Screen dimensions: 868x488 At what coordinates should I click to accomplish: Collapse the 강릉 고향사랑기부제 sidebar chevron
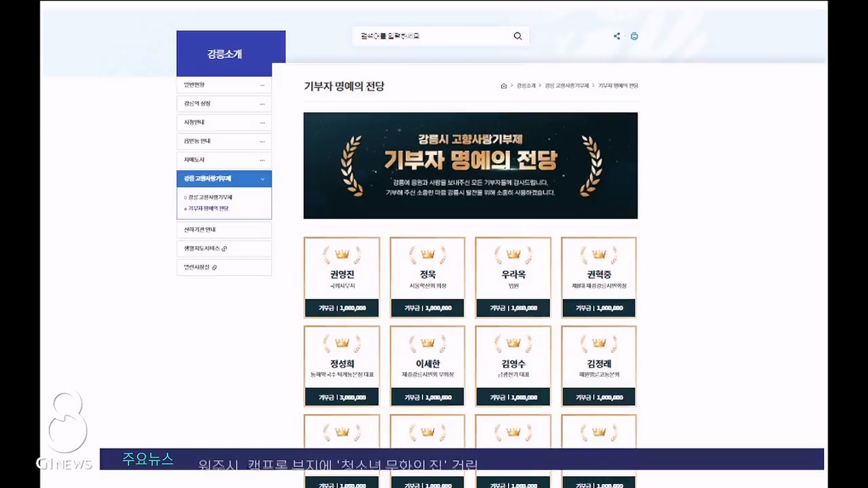click(262, 179)
